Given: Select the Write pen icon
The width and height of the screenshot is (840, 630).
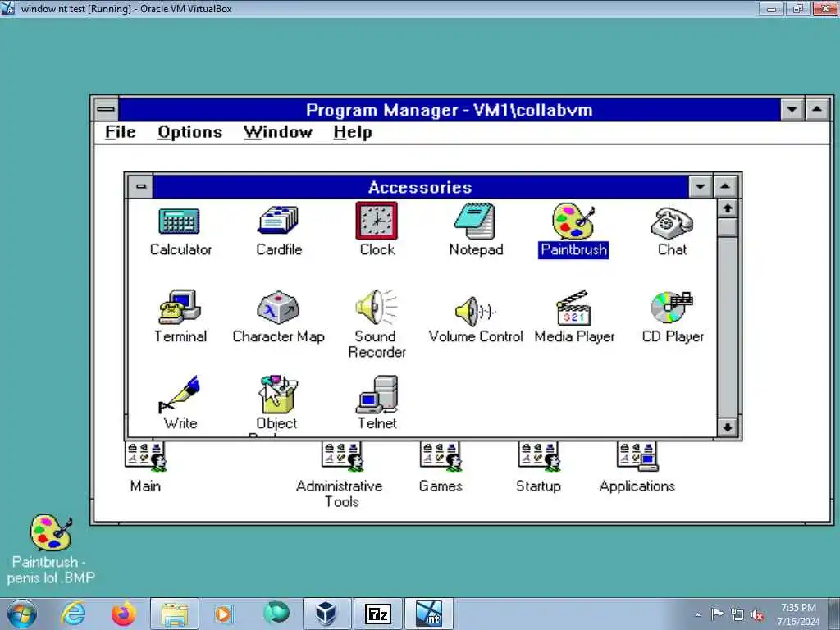Looking at the screenshot, I should coord(180,395).
